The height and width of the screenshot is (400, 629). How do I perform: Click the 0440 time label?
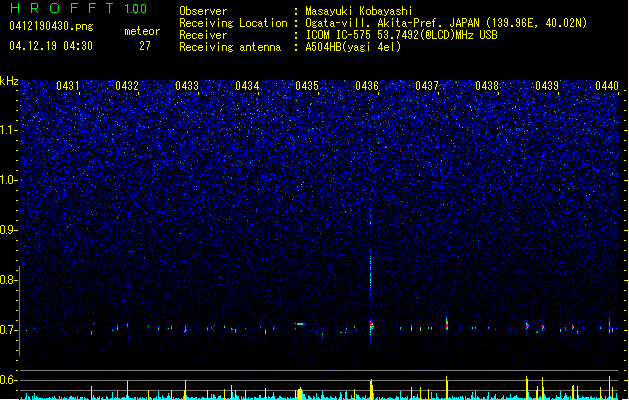(x=607, y=85)
